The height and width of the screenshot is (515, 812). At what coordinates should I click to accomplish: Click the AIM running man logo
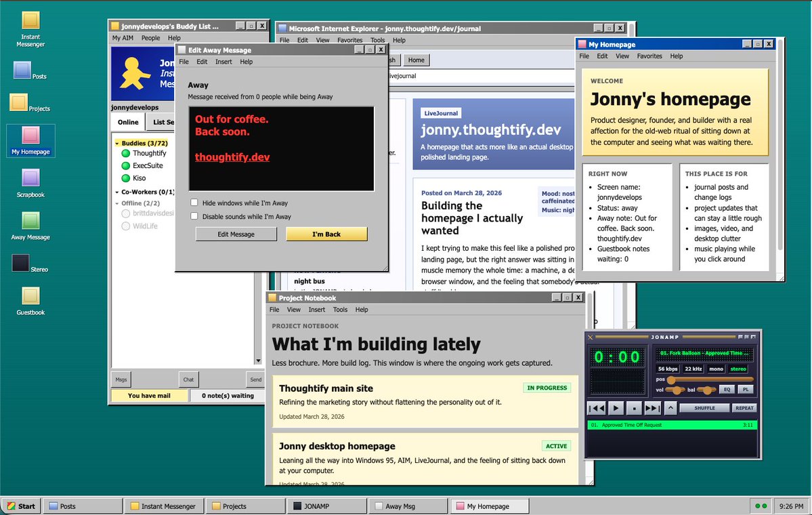134,73
